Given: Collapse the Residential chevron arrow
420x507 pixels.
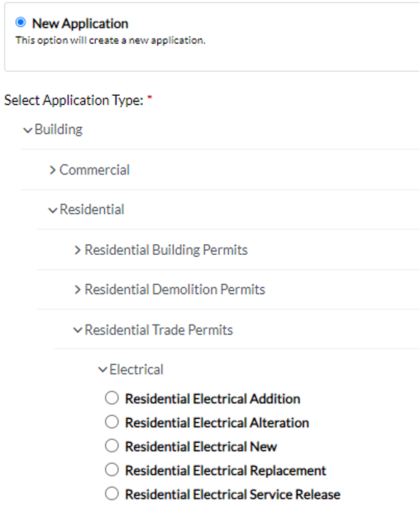Looking at the screenshot, I should click(53, 210).
